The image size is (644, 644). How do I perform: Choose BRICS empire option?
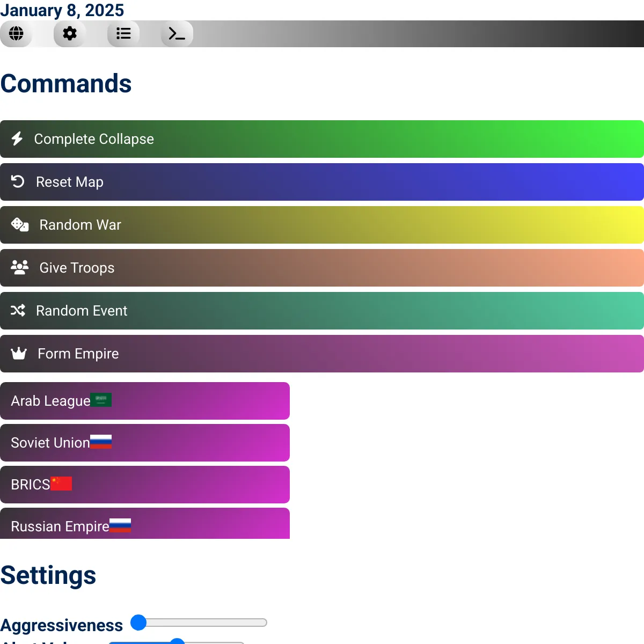click(145, 485)
